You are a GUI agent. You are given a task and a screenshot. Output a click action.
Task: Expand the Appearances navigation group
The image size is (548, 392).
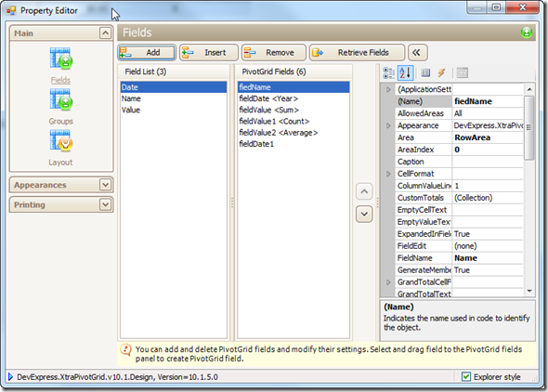pos(105,185)
